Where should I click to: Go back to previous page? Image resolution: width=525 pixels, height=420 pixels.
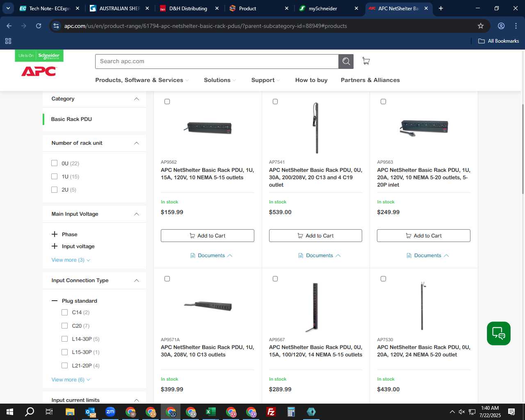pos(9,26)
